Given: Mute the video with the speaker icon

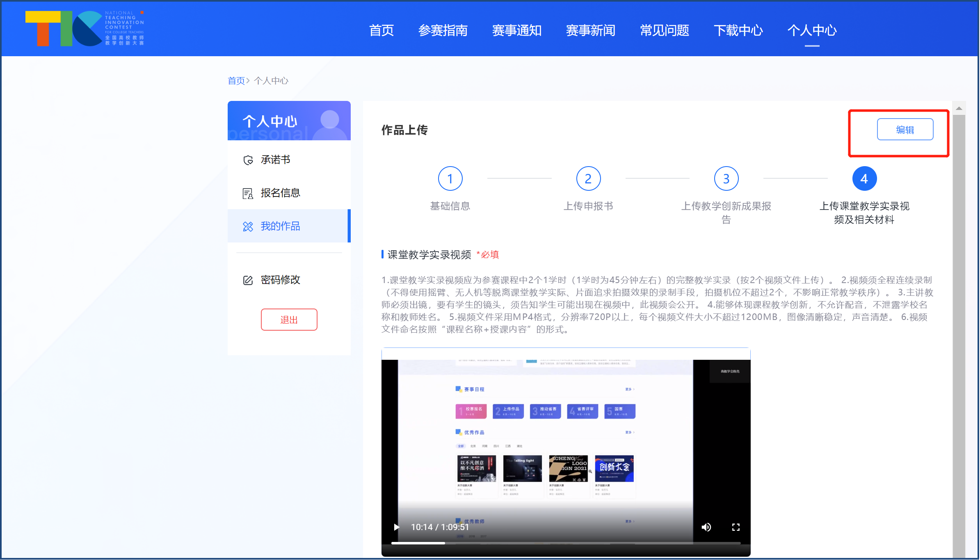Looking at the screenshot, I should (706, 527).
